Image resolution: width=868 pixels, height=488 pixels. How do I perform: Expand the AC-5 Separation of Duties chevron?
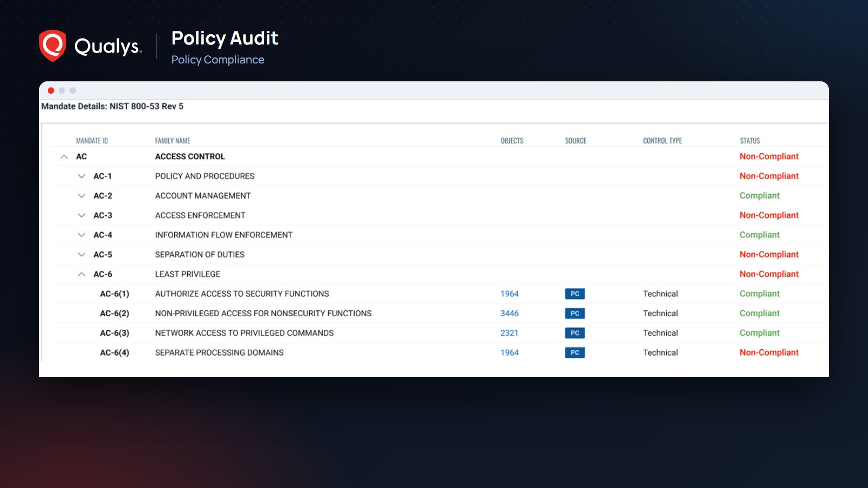(x=81, y=254)
